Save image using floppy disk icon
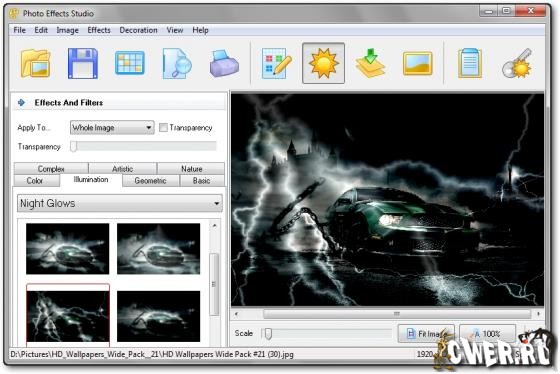 coord(83,64)
